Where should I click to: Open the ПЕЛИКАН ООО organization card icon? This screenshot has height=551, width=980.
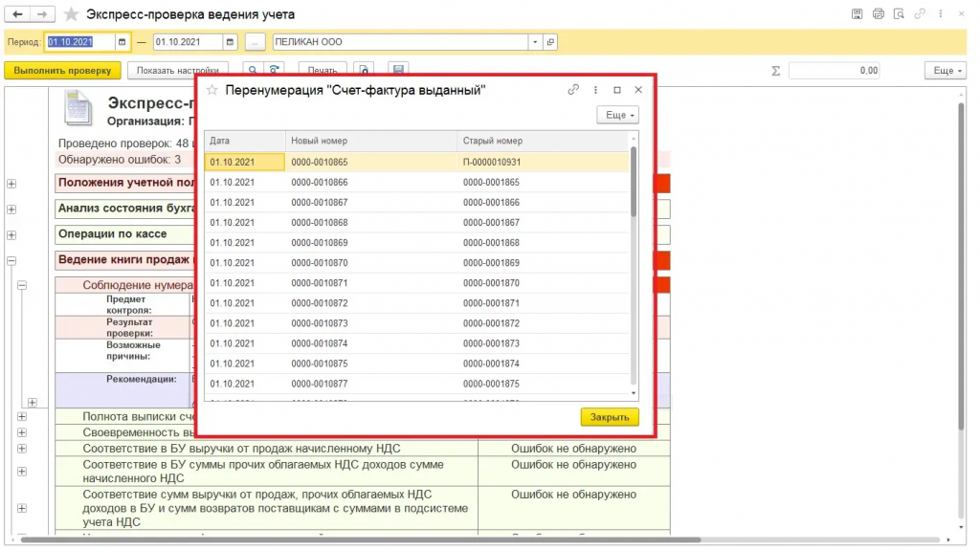tap(550, 42)
